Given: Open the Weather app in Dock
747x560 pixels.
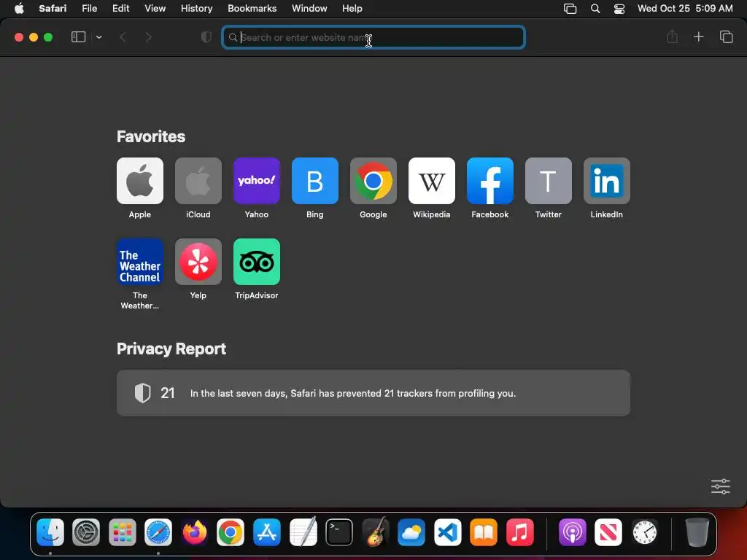Looking at the screenshot, I should (411, 532).
